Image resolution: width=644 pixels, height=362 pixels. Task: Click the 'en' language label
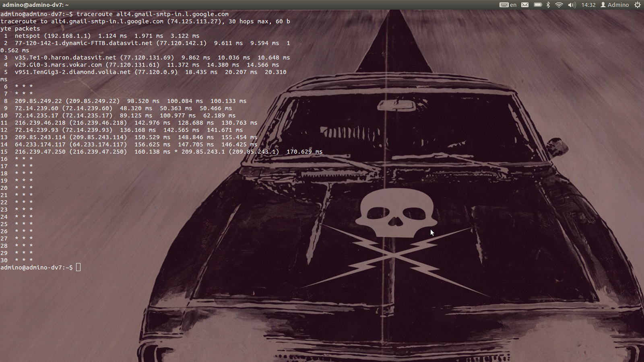pyautogui.click(x=513, y=5)
